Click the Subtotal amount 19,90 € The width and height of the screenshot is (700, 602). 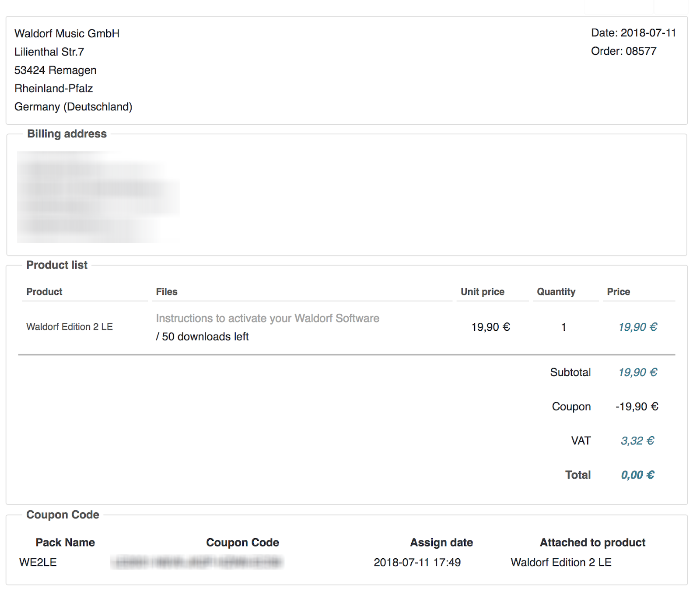coord(637,372)
